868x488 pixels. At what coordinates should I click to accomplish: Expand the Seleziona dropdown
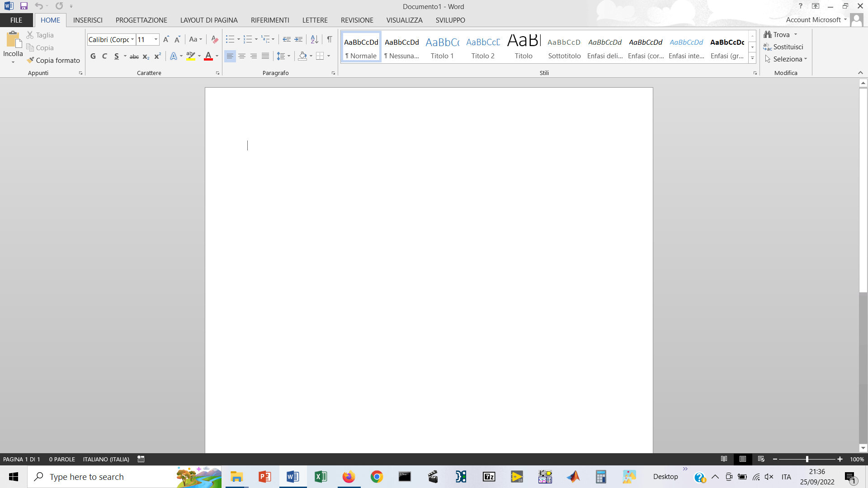click(x=806, y=59)
